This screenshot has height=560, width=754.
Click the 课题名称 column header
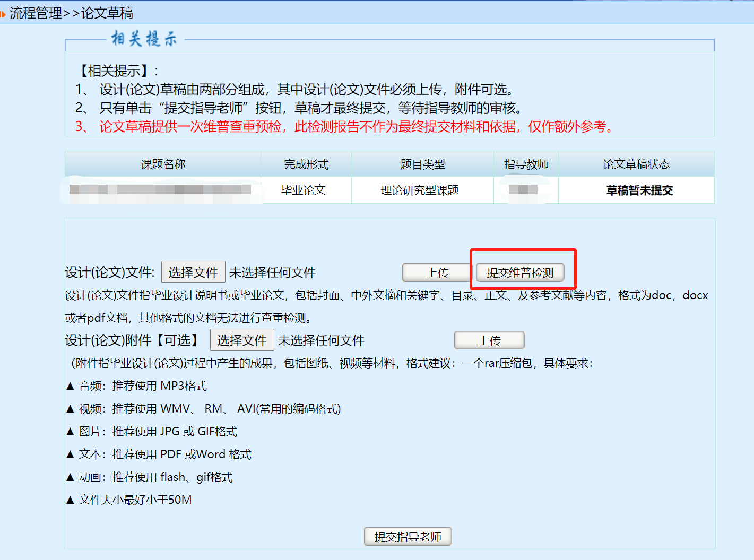click(x=163, y=164)
